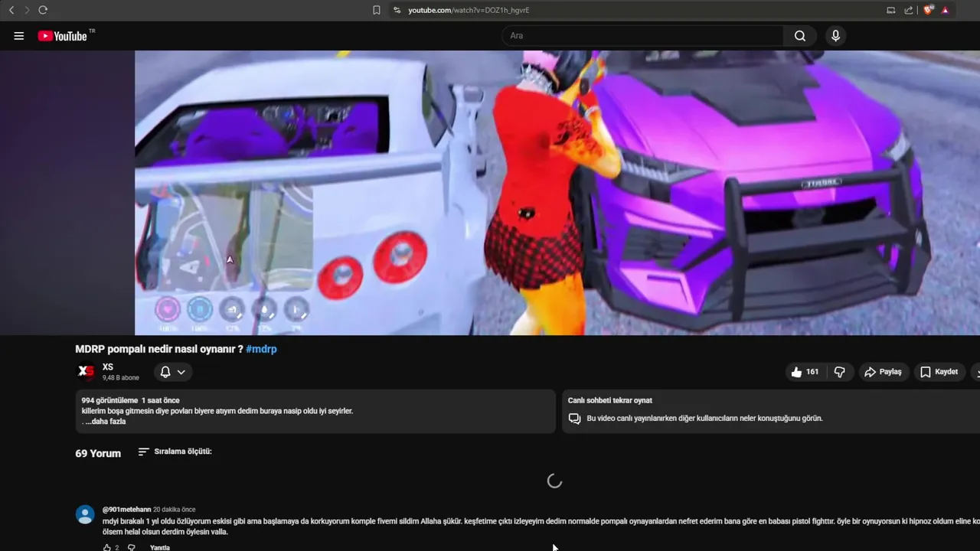980x551 pixels.
Task: Open the XS channel avatar
Action: [x=87, y=372]
